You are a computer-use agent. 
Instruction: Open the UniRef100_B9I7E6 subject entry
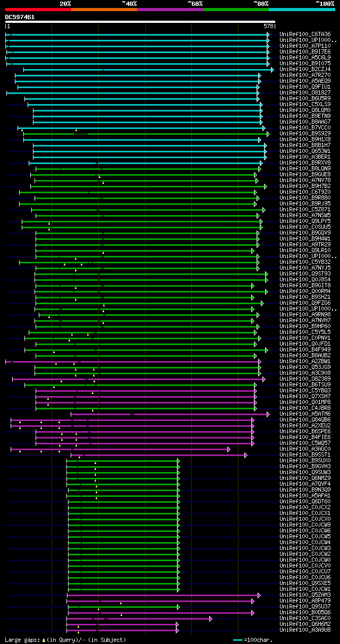tap(305, 51)
